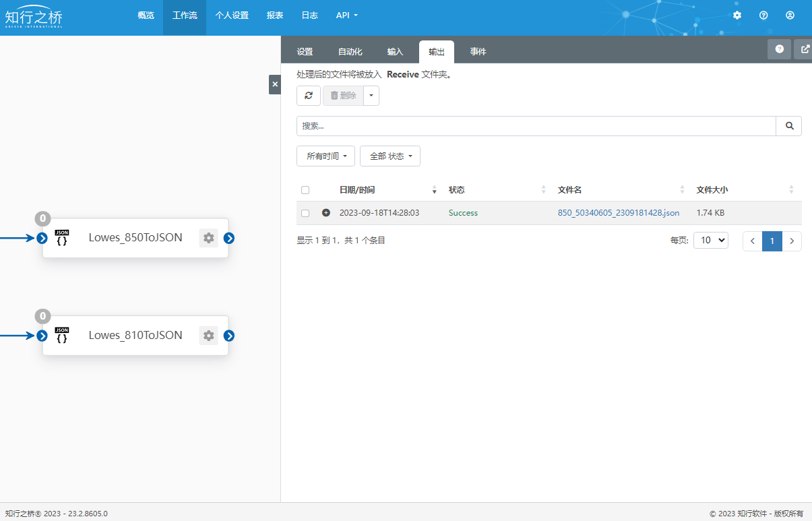Switch to the 输入 tab
This screenshot has width=812, height=521.
(395, 52)
